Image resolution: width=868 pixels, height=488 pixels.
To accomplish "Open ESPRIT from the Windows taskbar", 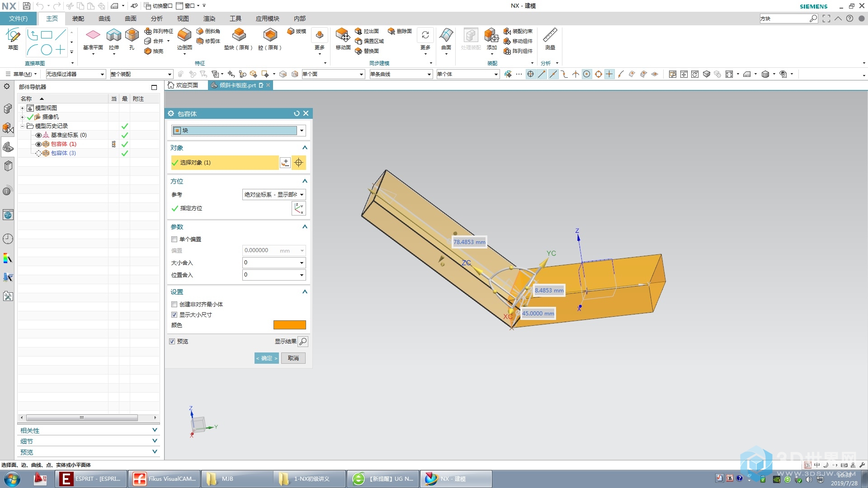I will click(x=91, y=479).
